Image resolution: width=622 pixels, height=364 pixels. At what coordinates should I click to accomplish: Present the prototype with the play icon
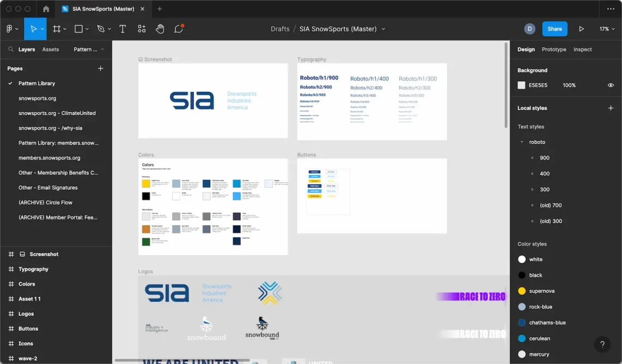point(581,28)
